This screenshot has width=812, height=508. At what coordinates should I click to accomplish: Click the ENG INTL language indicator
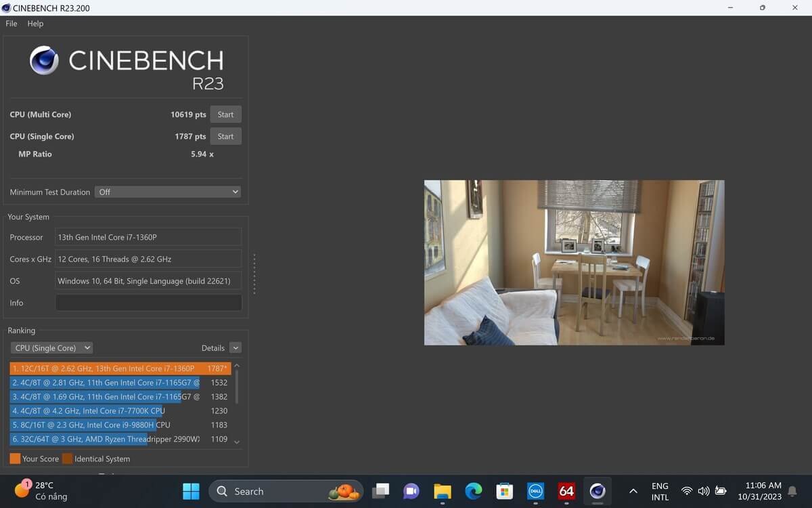[x=660, y=491]
